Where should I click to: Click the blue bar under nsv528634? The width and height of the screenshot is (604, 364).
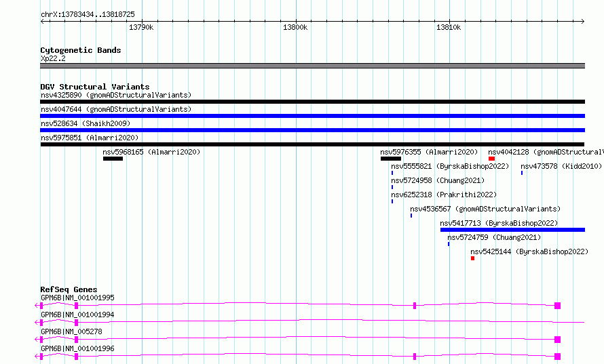(x=312, y=130)
